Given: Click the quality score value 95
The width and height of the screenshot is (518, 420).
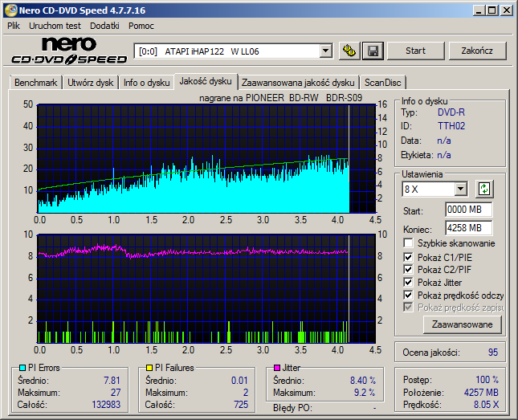Looking at the screenshot, I should [492, 353].
